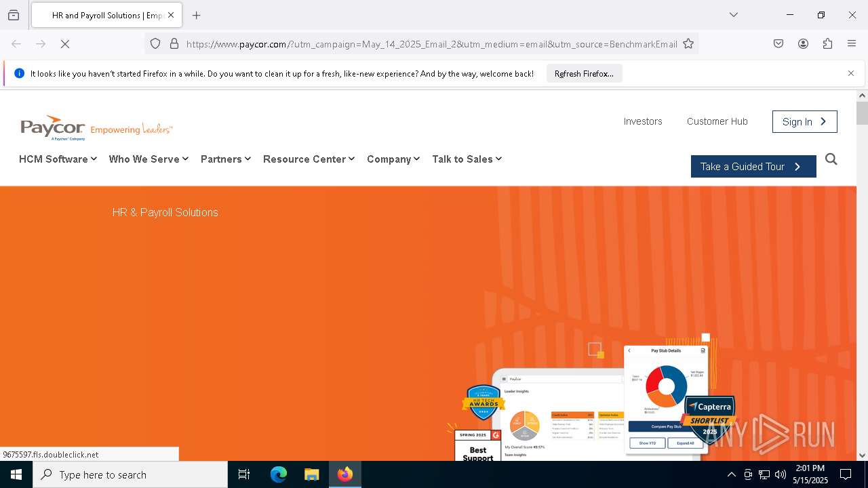The image size is (868, 488).
Task: Click the Refresh Firefox button
Action: click(584, 73)
